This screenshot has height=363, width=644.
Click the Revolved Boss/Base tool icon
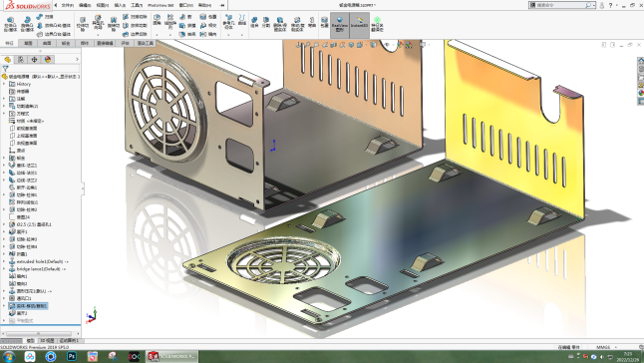coord(27,24)
